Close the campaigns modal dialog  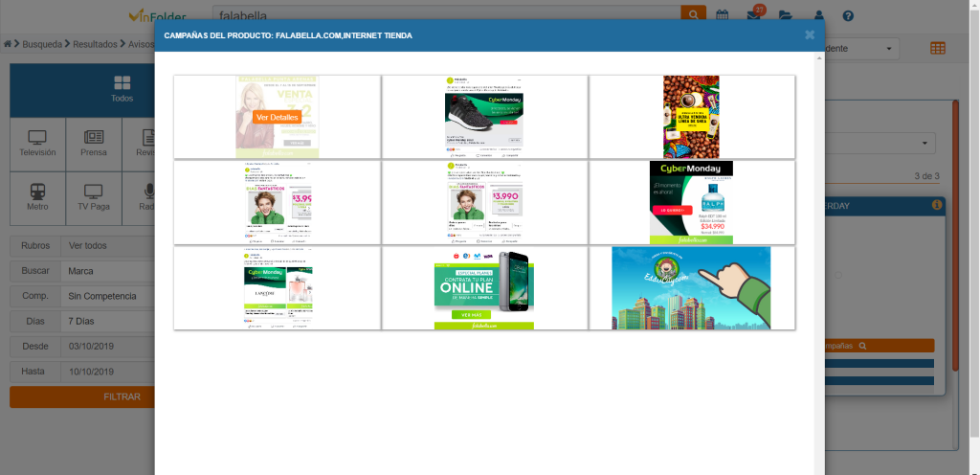810,35
